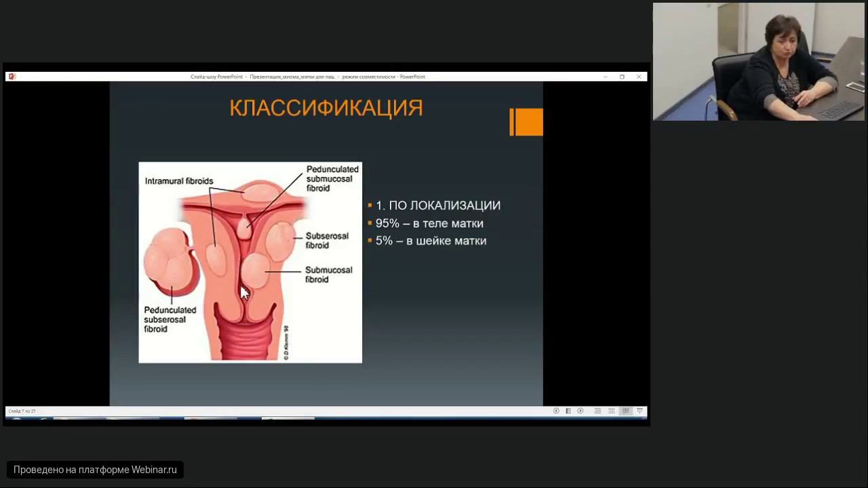Open the all-slides view icon
The width and height of the screenshot is (868, 488).
568,411
